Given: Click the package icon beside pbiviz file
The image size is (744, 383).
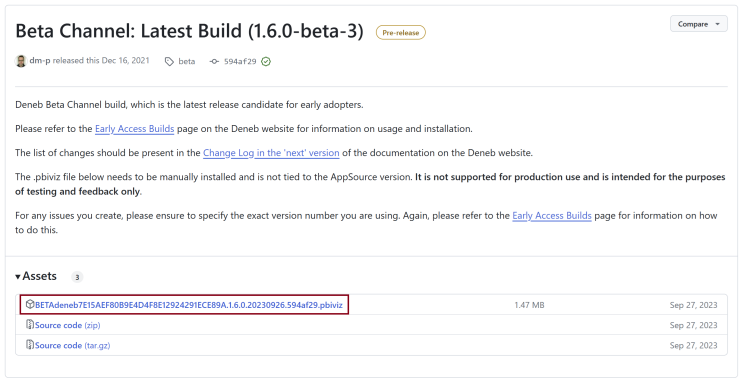Looking at the screenshot, I should 30,304.
